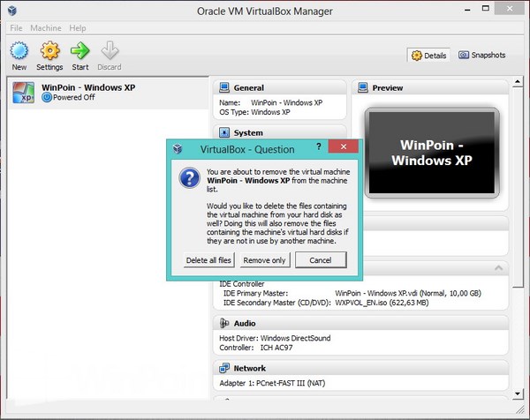Image resolution: width=530 pixels, height=420 pixels.
Task: Maximize the VirtualBox Manager window
Action: click(x=485, y=9)
